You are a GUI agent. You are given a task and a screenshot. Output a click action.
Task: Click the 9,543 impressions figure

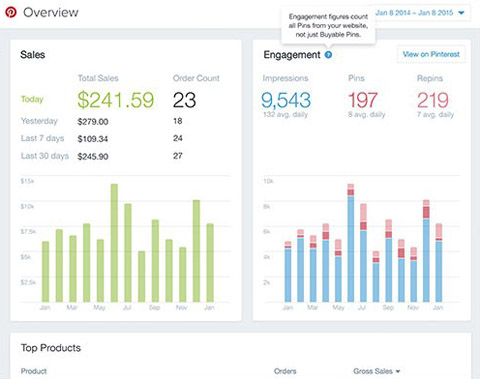[x=286, y=100]
